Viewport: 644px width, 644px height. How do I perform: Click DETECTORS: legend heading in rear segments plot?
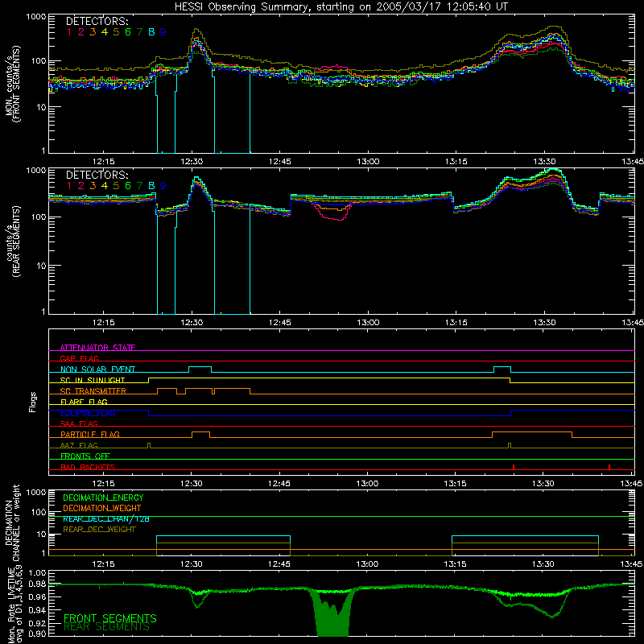point(97,175)
